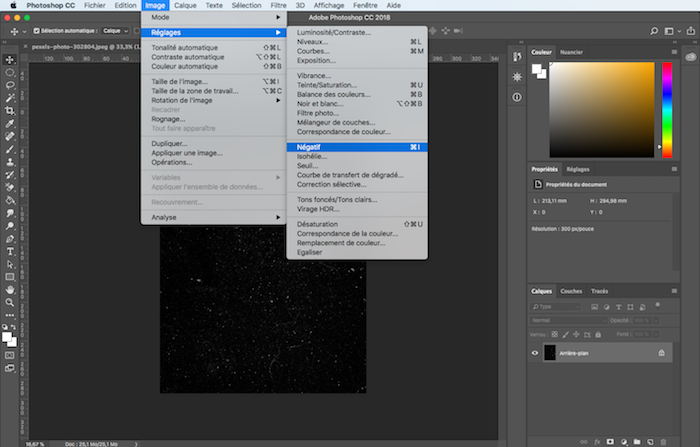This screenshot has height=447, width=700.
Task: Expand the Analyse submenu
Action: click(x=213, y=217)
